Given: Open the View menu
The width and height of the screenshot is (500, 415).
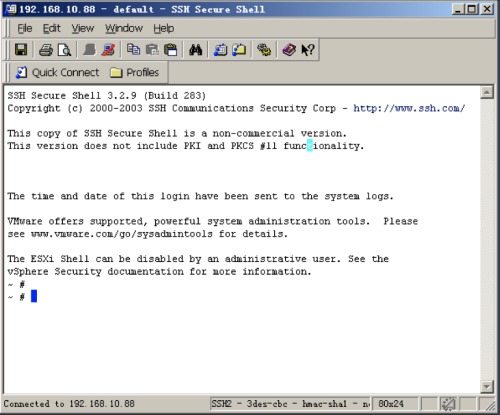Looking at the screenshot, I should click(83, 28).
